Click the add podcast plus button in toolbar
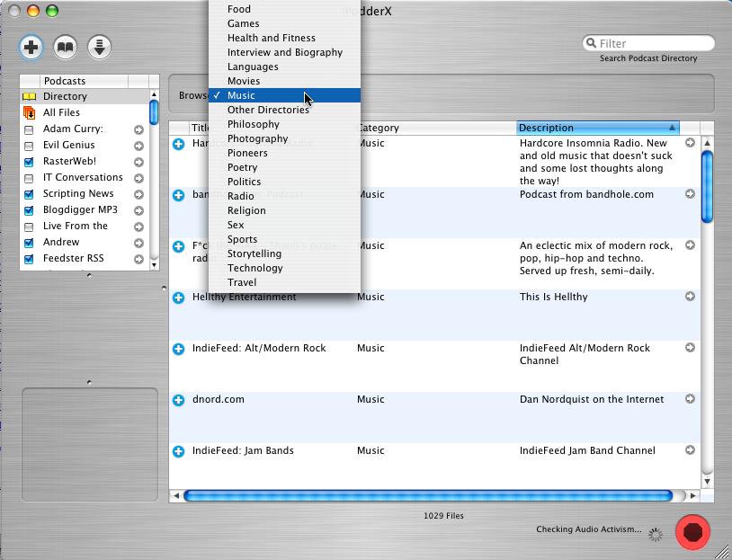 coord(31,47)
